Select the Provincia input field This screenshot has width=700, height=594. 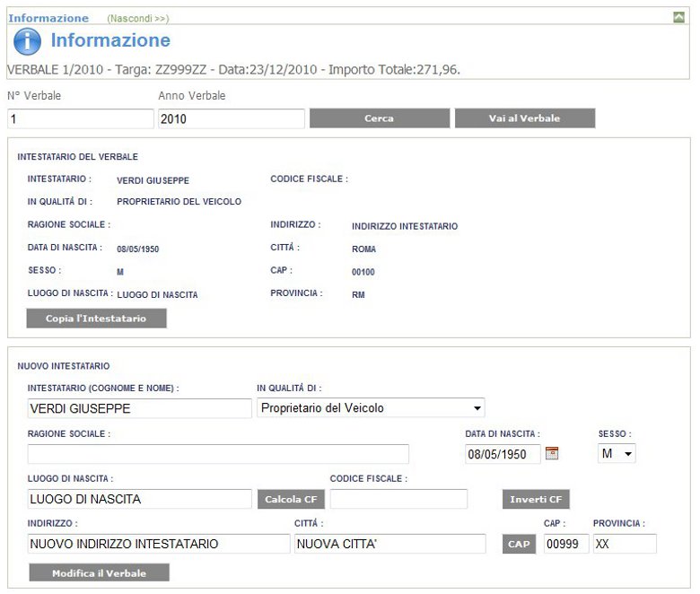point(624,544)
